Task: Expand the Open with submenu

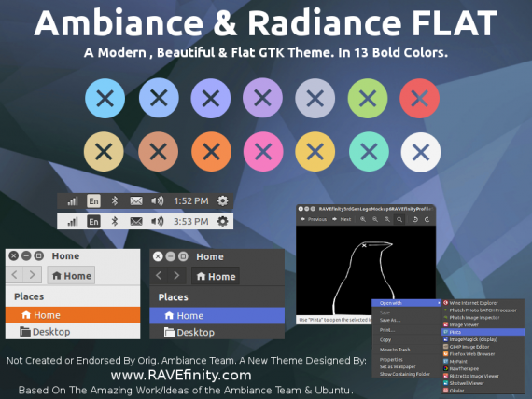Action: tap(406, 303)
